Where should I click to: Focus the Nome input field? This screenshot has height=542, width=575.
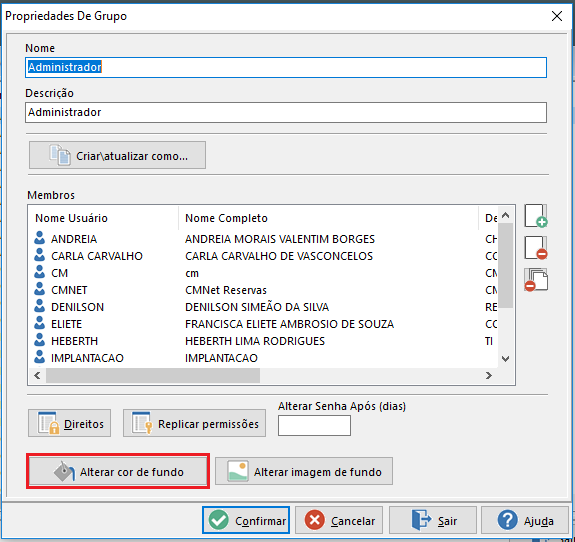click(x=286, y=67)
